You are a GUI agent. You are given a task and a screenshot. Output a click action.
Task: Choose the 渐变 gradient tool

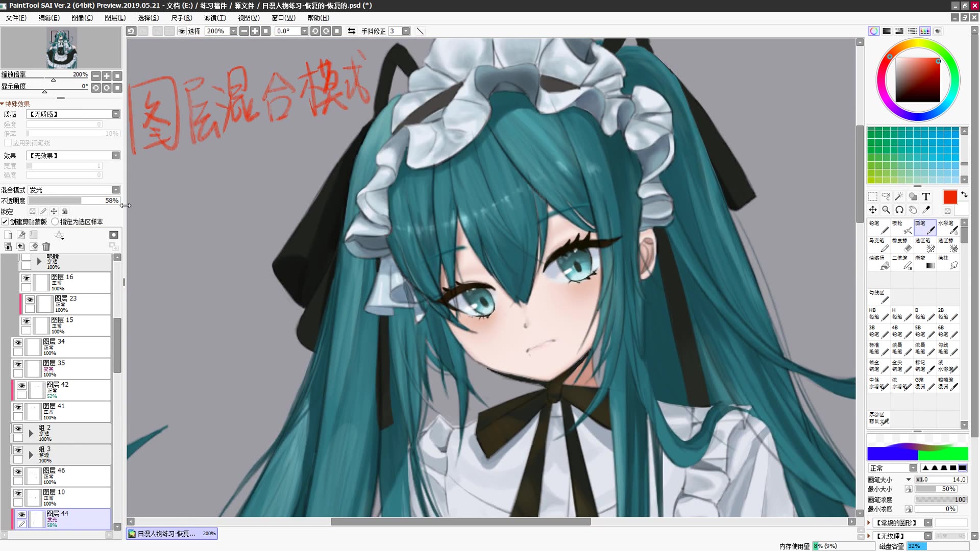point(925,262)
